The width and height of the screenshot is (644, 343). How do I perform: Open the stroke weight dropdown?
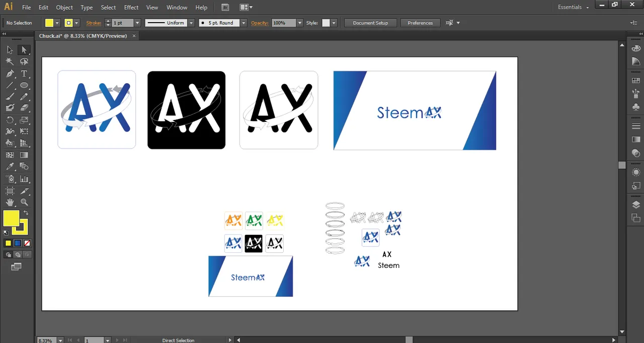coord(137,23)
